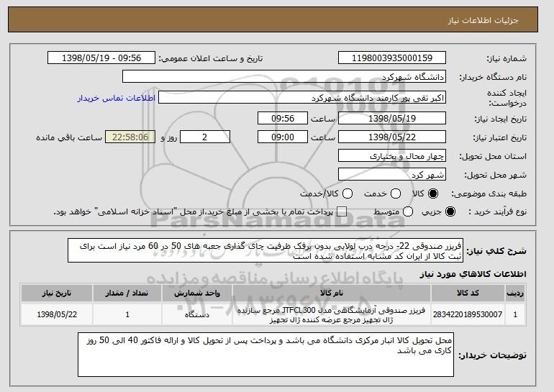Click the validity date field 1398/05/22
The image size is (554, 392).
coord(392,137)
